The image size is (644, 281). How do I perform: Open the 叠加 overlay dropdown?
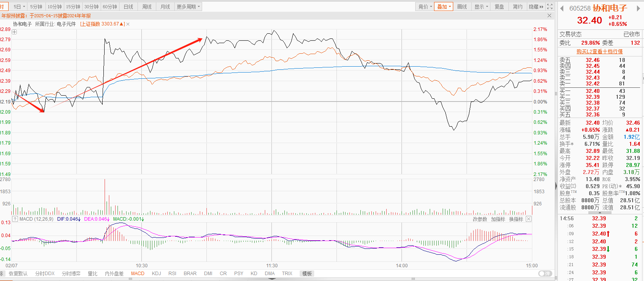pos(443,7)
